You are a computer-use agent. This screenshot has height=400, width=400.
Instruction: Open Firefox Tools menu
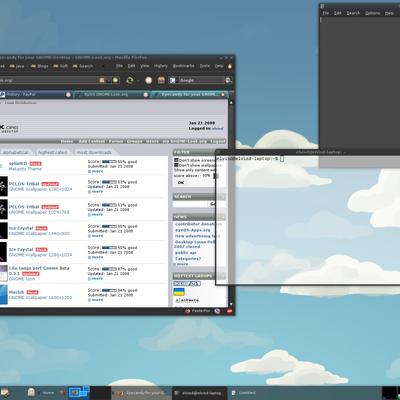(205, 66)
